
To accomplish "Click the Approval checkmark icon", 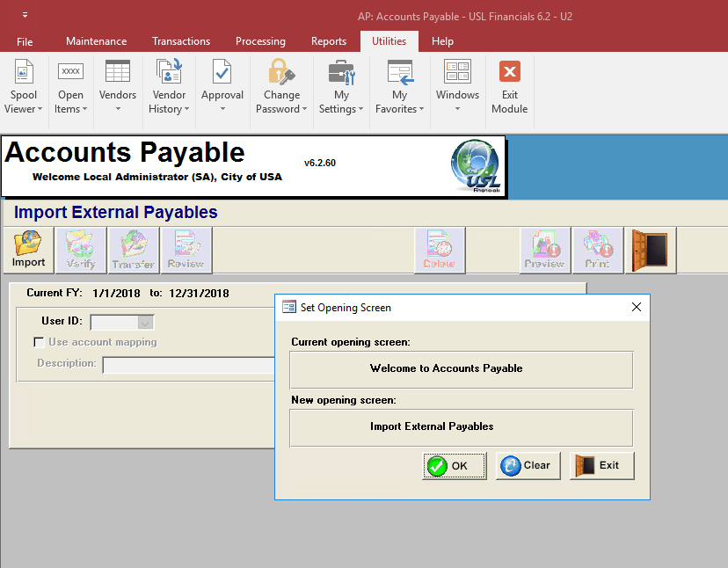I will [222, 71].
